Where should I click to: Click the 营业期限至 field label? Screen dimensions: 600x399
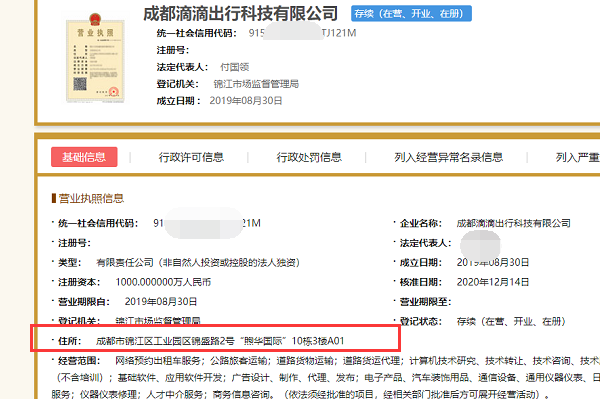pyautogui.click(x=426, y=301)
